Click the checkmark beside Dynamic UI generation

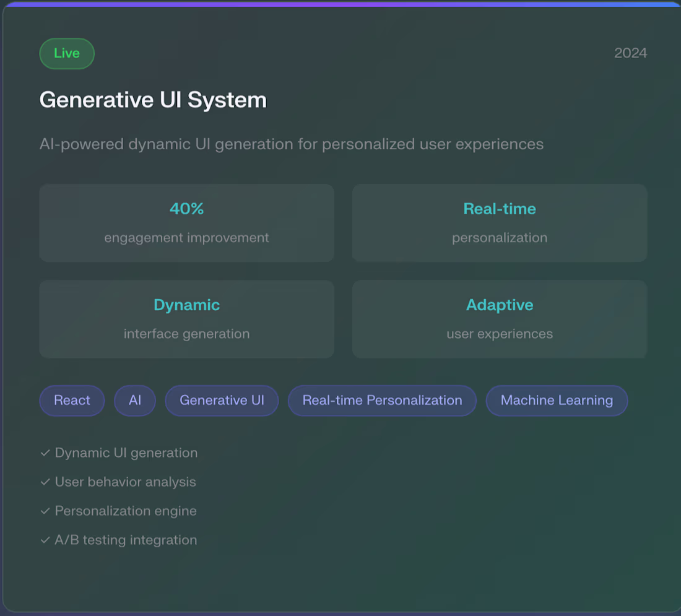45,453
